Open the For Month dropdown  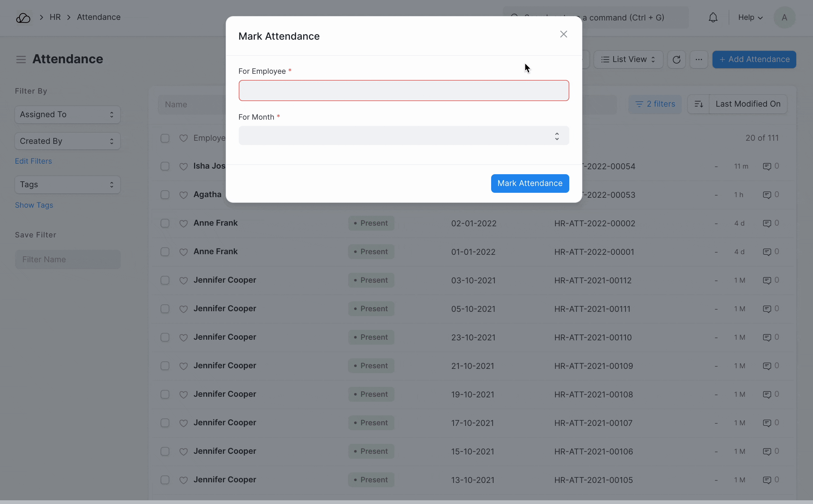[x=403, y=136]
